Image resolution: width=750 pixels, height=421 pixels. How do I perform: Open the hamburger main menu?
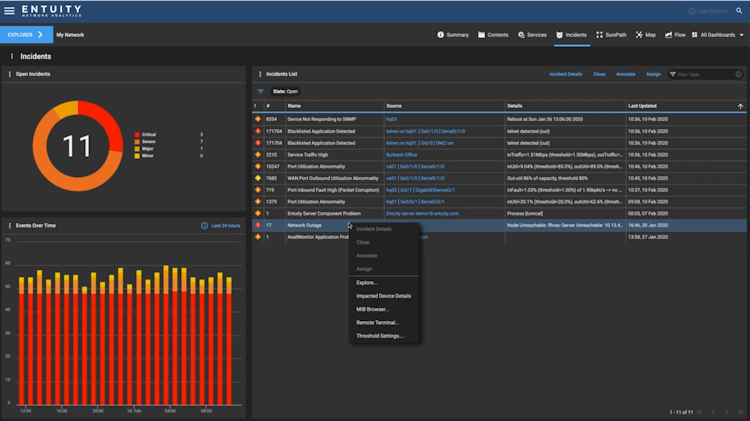point(9,11)
